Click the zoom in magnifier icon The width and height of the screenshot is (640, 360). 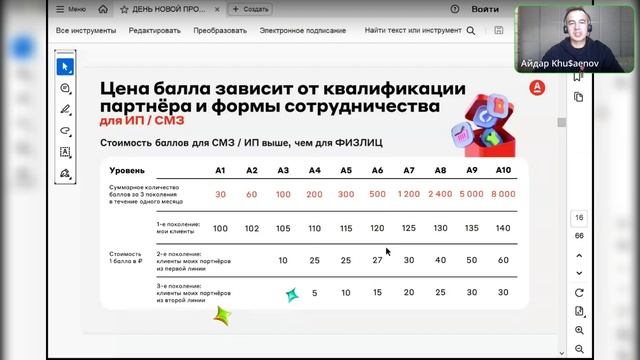point(579,330)
